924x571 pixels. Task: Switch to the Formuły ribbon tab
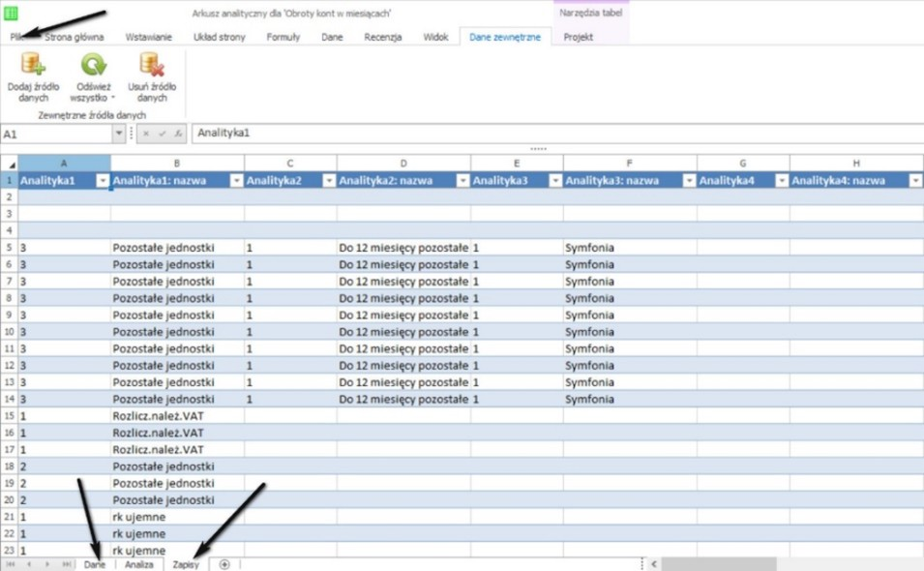coord(283,37)
